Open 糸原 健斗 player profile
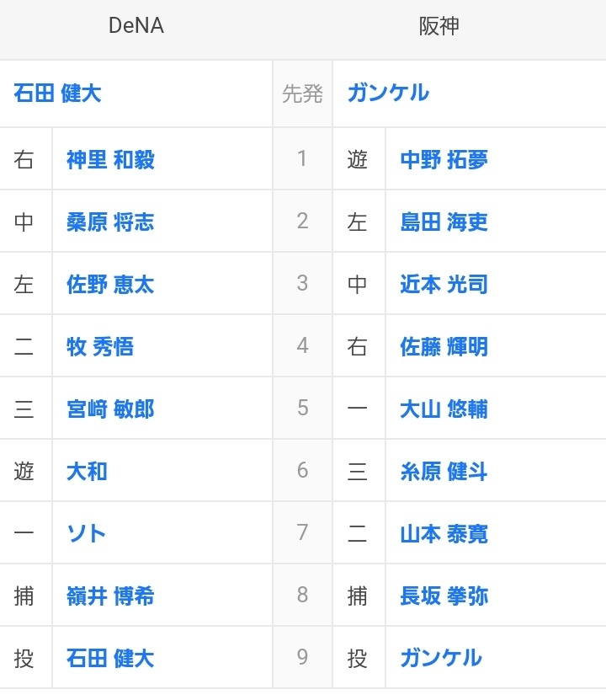Image resolution: width=606 pixels, height=700 pixels. pyautogui.click(x=444, y=471)
